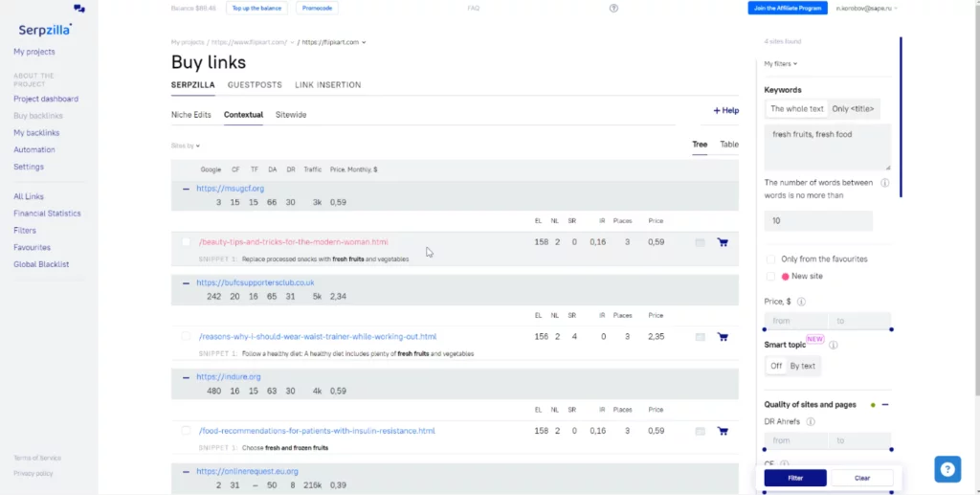The image size is (980, 495).
Task: Collapse Quality of sites and pages section
Action: (x=885, y=405)
